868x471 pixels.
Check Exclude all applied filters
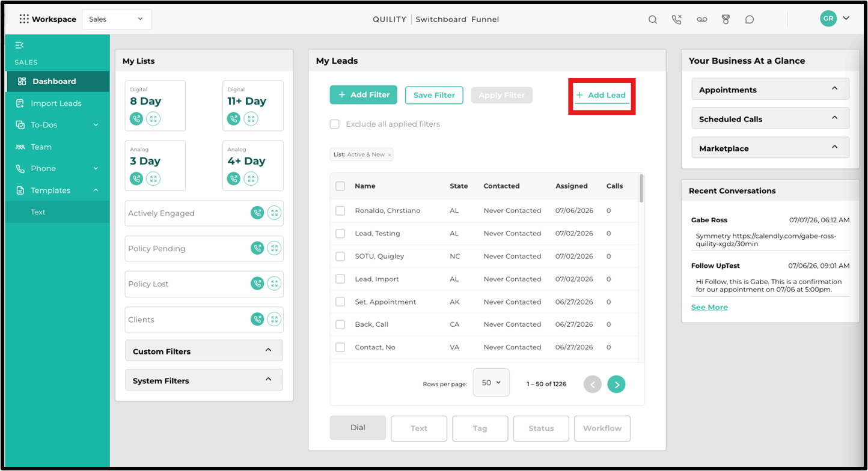(x=335, y=124)
